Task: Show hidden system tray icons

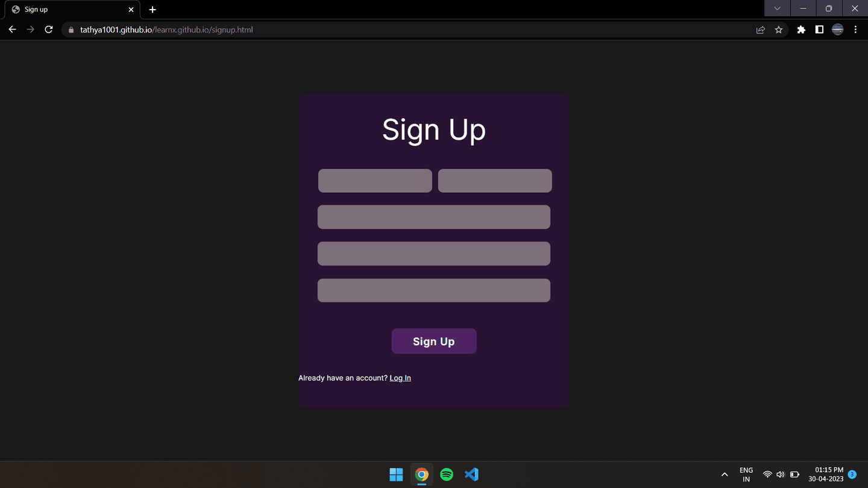Action: tap(725, 475)
